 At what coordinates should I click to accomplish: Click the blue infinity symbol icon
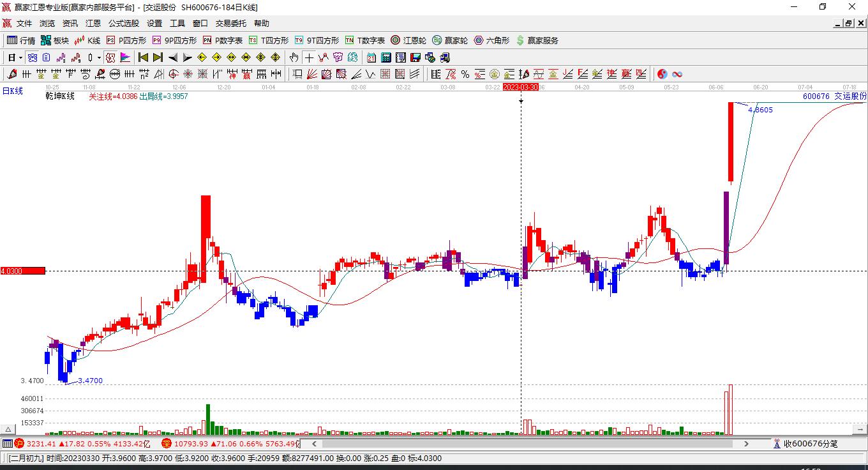[x=677, y=74]
